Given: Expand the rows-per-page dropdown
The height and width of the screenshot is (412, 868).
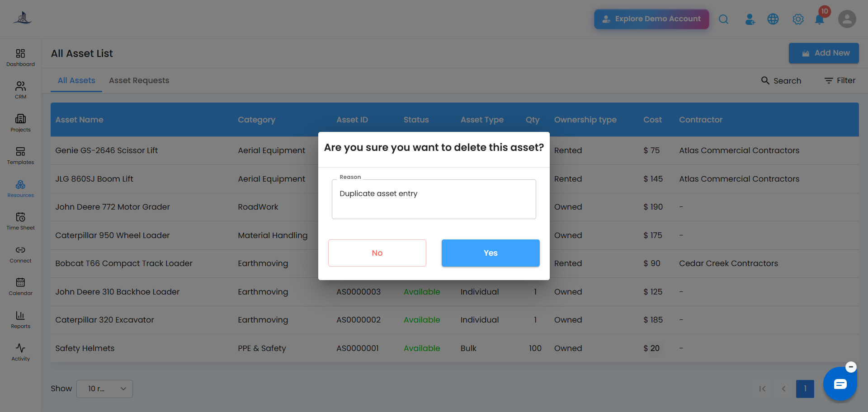Looking at the screenshot, I should (x=104, y=389).
